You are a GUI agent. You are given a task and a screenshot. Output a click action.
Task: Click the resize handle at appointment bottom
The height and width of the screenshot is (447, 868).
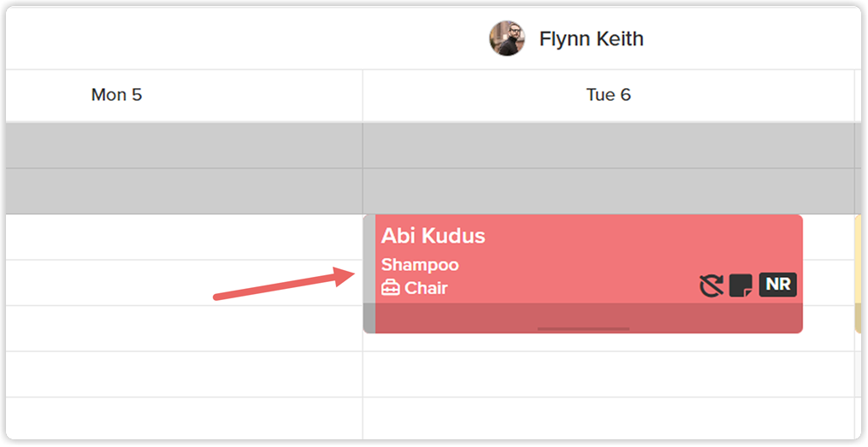pos(583,328)
